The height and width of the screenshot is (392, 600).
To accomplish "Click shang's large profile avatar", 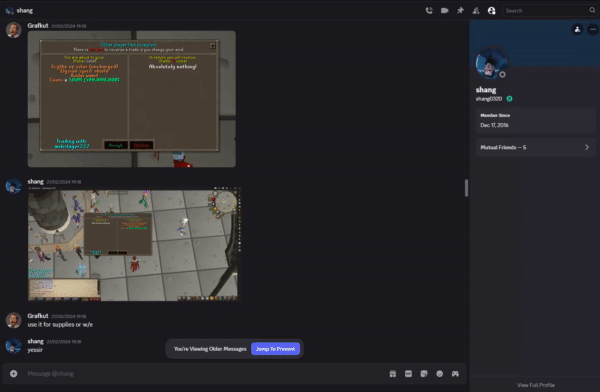I will tap(491, 64).
